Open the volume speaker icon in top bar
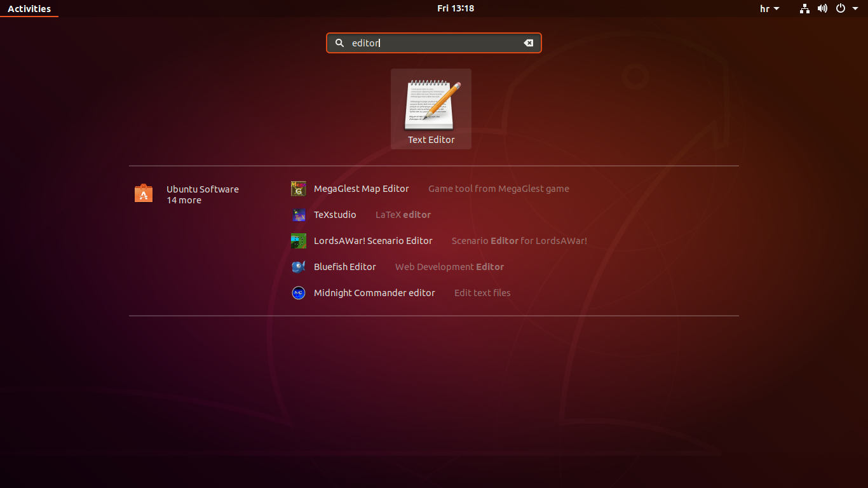Image resolution: width=868 pixels, height=488 pixels. pos(822,8)
